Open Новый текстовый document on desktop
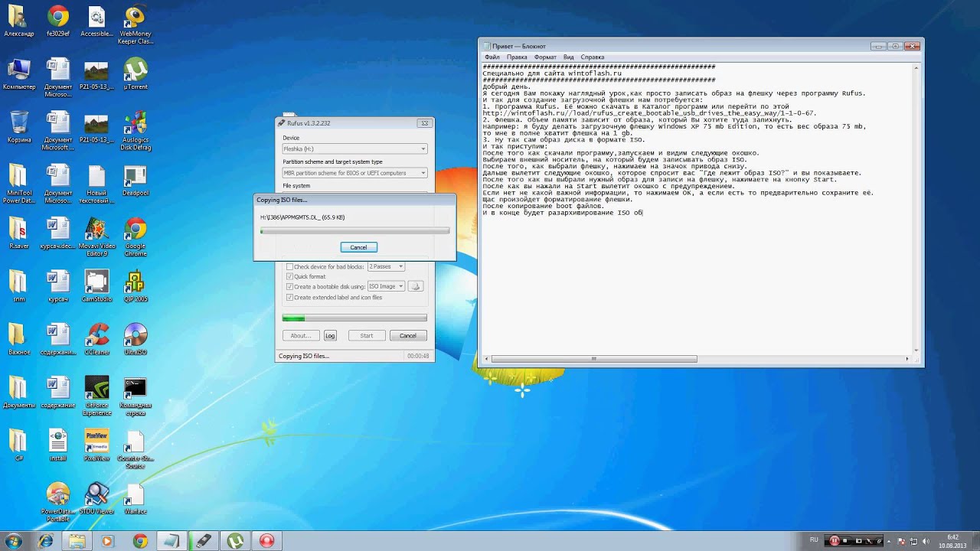Screen dimensions: 980x551 pyautogui.click(x=96, y=184)
